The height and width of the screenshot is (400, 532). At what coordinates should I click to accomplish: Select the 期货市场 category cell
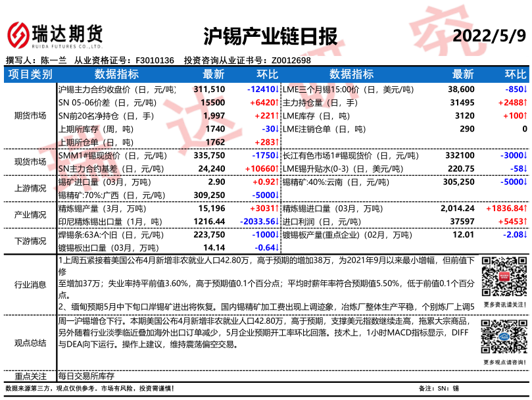[x=30, y=116]
